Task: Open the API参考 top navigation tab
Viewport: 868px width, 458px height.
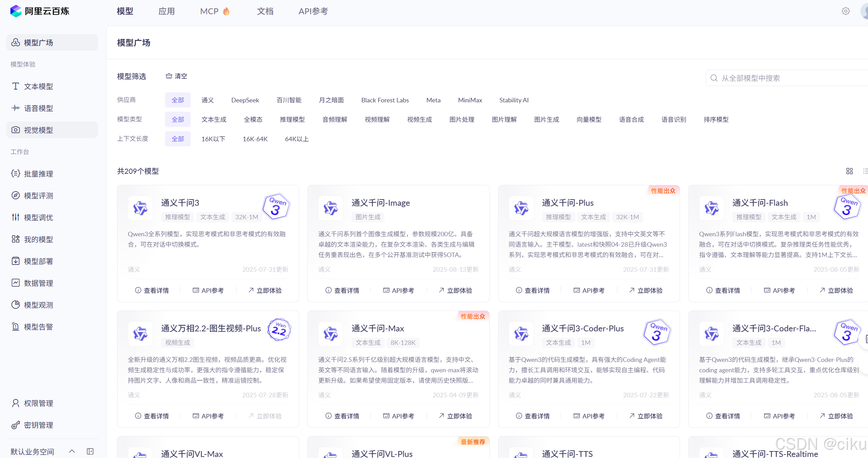Action: (x=313, y=11)
